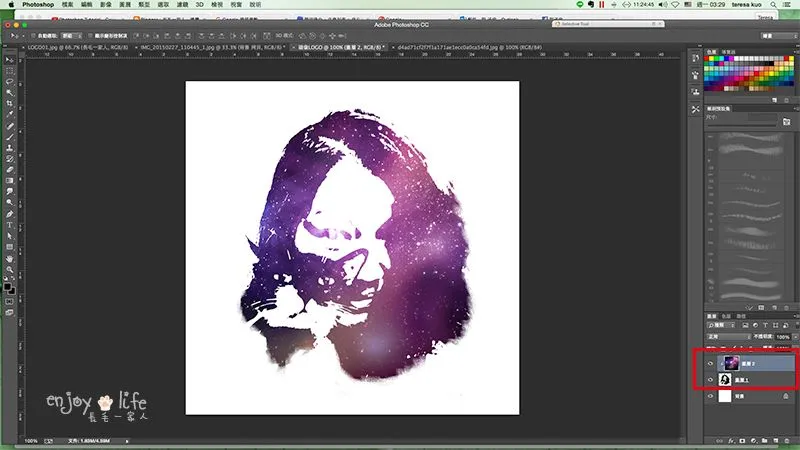The width and height of the screenshot is (800, 450).
Task: Open the layer filter kind dropdown
Action: (x=721, y=326)
